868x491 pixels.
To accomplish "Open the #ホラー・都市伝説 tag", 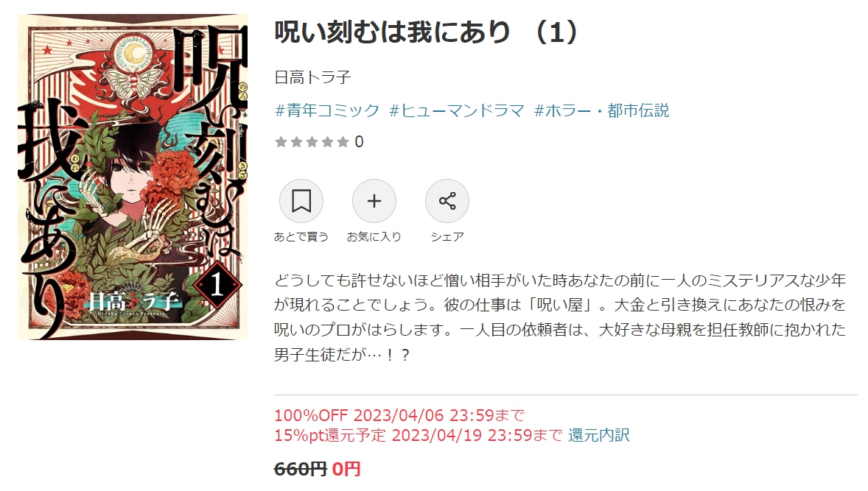I will pos(602,110).
